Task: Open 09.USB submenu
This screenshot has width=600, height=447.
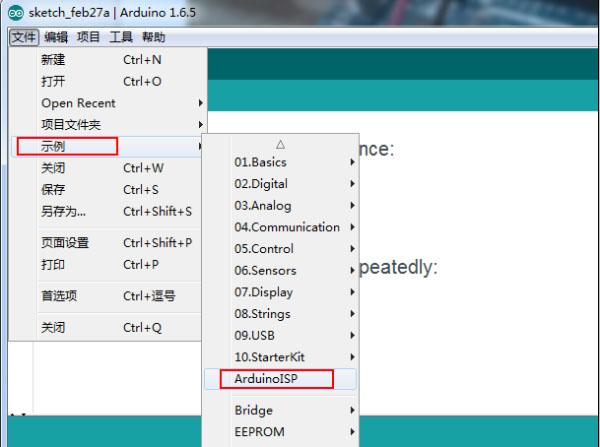Action: point(280,336)
